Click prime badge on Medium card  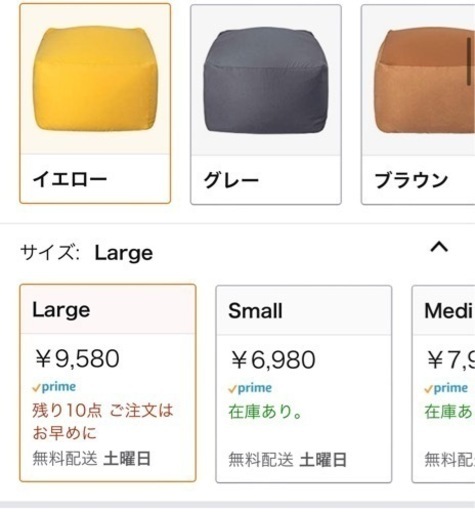pos(446,388)
